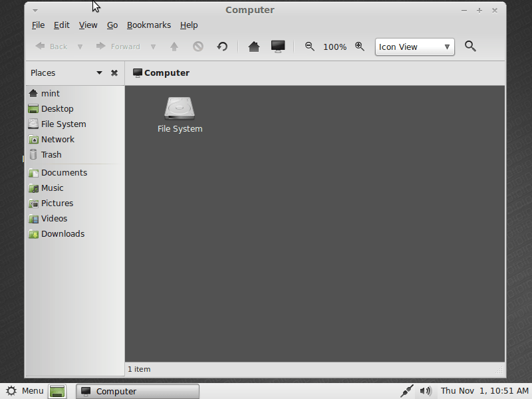The height and width of the screenshot is (399, 532).
Task: Open the Mint Menu button
Action: coord(25,391)
